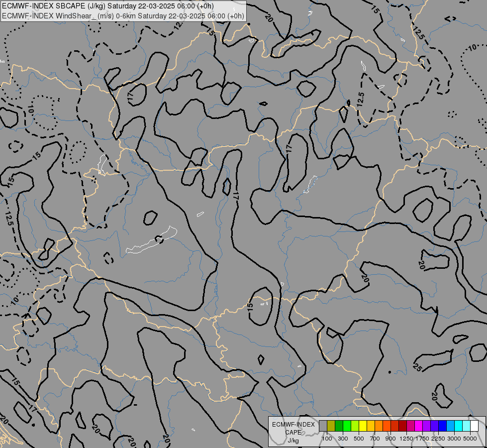Select the bright green legend swatch
The height and width of the screenshot is (448, 487).
click(x=347, y=426)
